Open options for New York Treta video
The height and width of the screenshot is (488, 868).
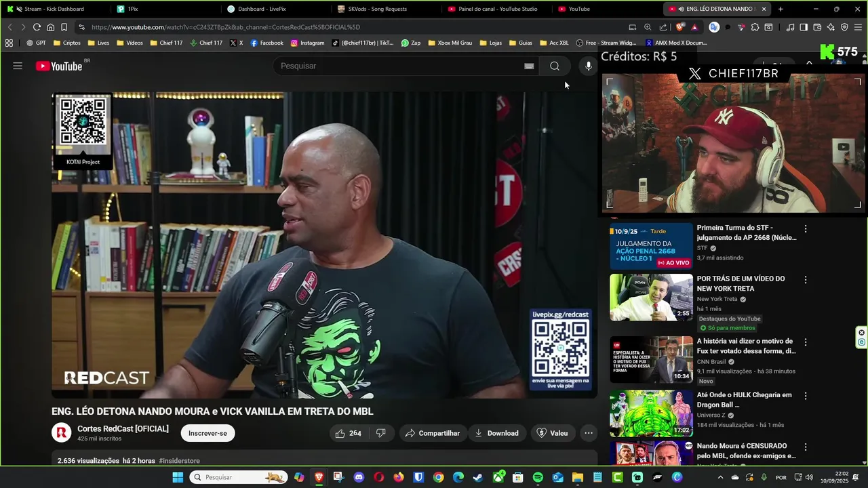click(x=806, y=280)
